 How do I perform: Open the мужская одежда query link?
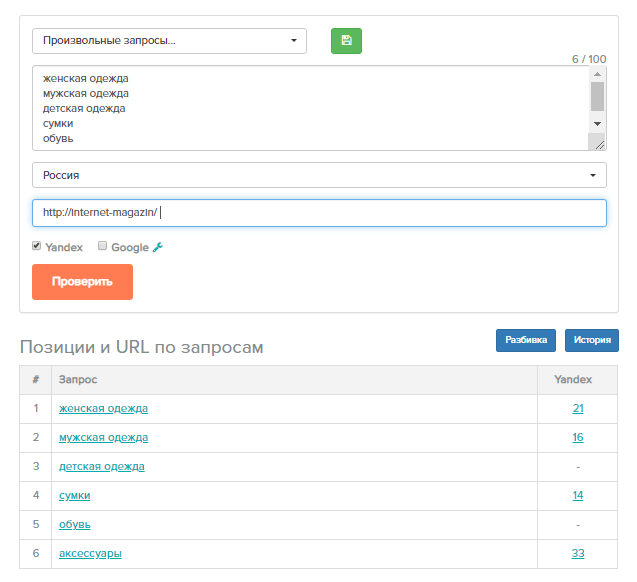103,437
